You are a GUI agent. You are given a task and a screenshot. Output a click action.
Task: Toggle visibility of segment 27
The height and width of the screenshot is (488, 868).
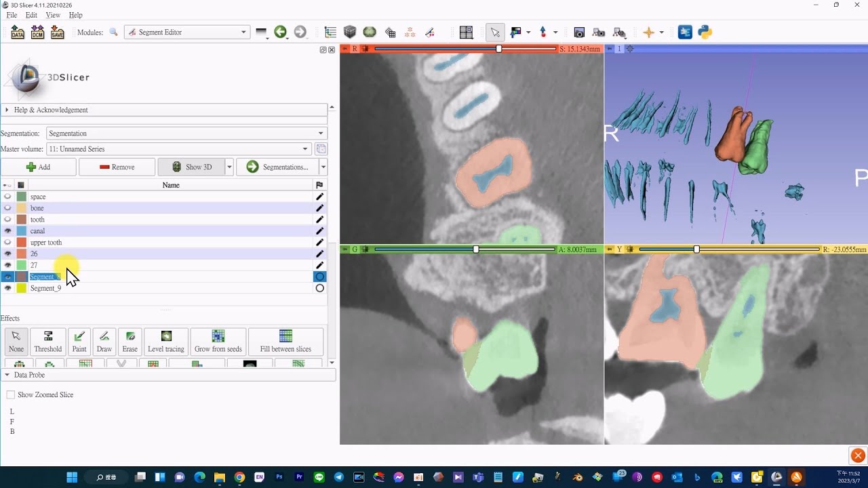pos(8,265)
